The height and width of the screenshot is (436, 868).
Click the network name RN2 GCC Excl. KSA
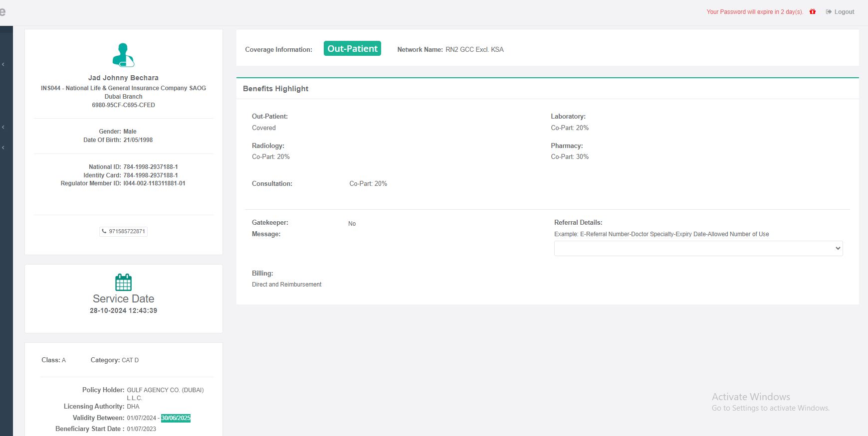(x=474, y=49)
